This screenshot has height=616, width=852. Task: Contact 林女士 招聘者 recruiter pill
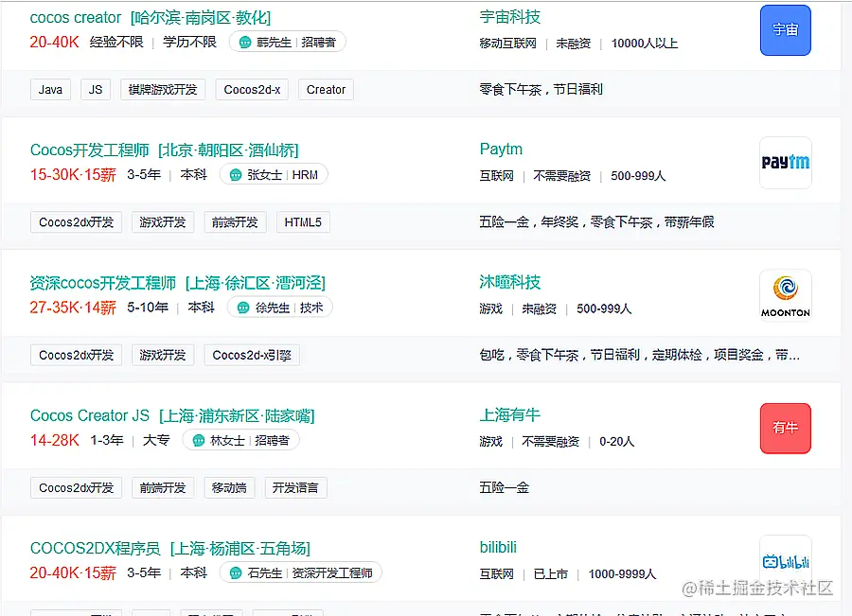tap(241, 441)
